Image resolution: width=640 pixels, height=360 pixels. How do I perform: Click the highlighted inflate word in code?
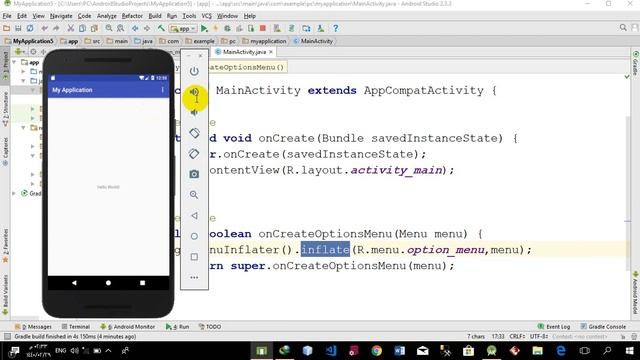325,249
